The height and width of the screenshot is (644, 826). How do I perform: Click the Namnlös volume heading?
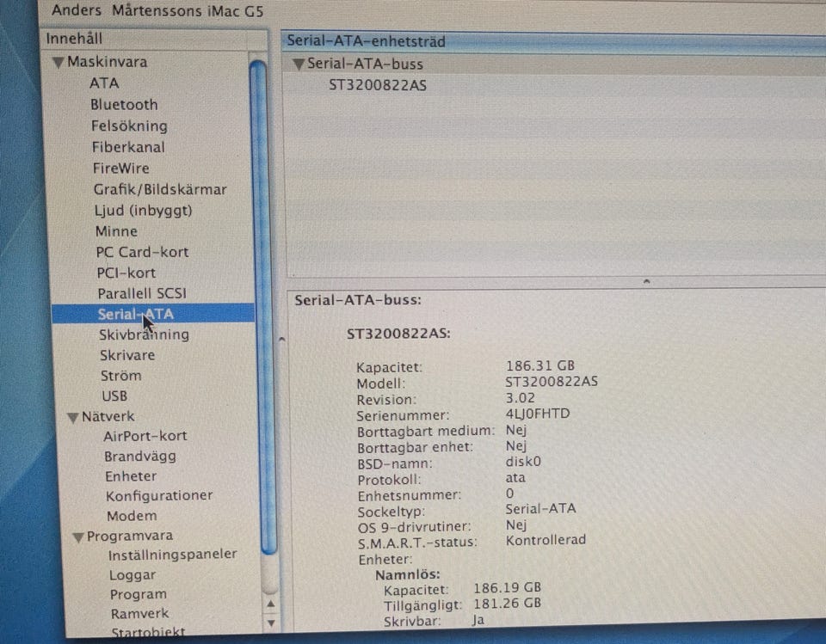tap(407, 574)
